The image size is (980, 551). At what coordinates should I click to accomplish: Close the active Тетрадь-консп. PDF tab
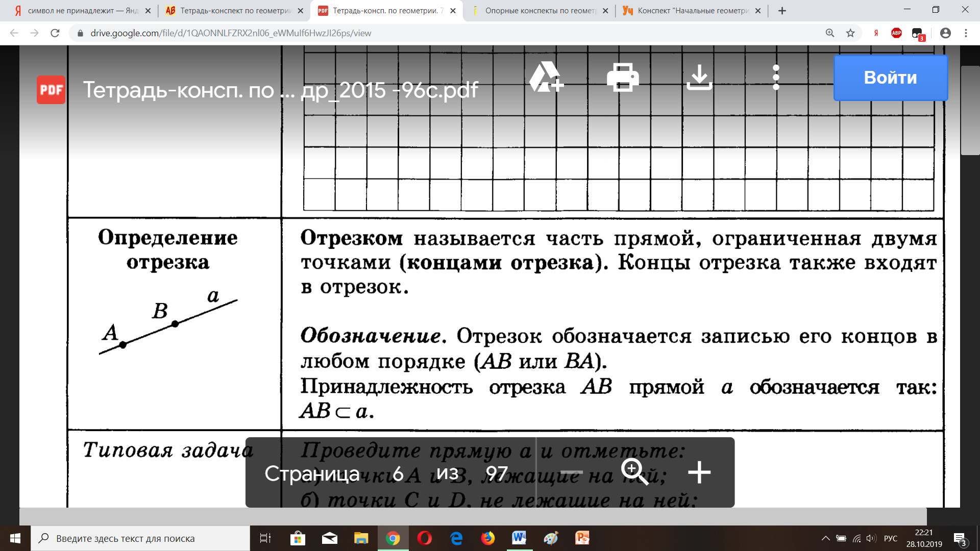click(x=453, y=11)
